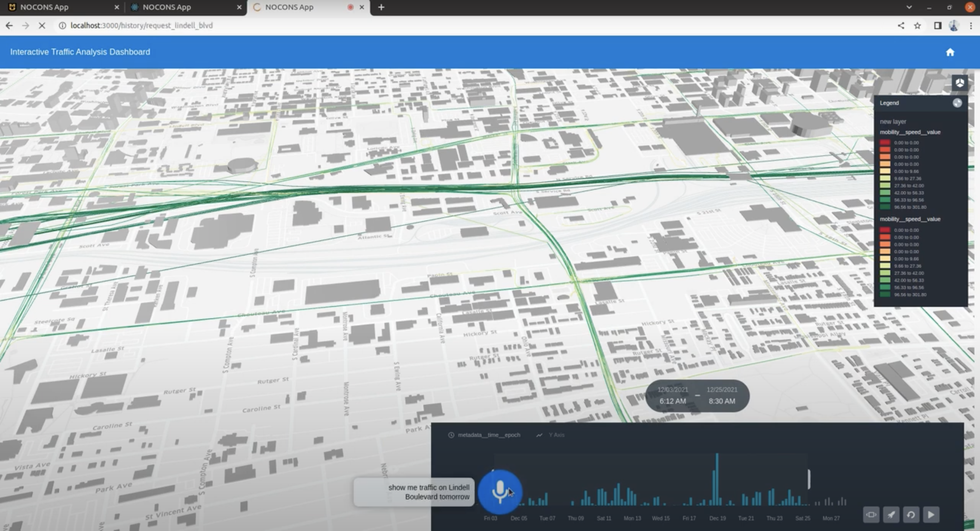The image size is (980, 531).
Task: Click the first mobility__speed__value legend heading
Action: (x=910, y=132)
